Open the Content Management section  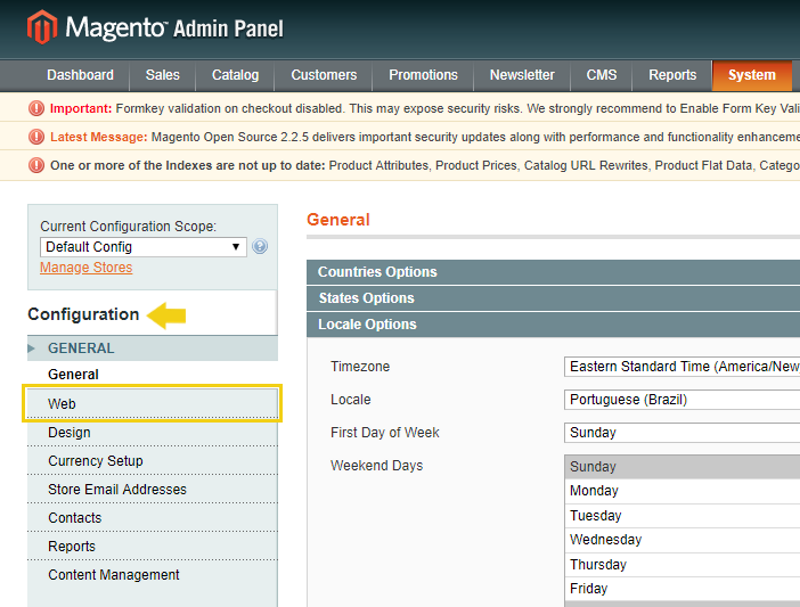[153, 575]
